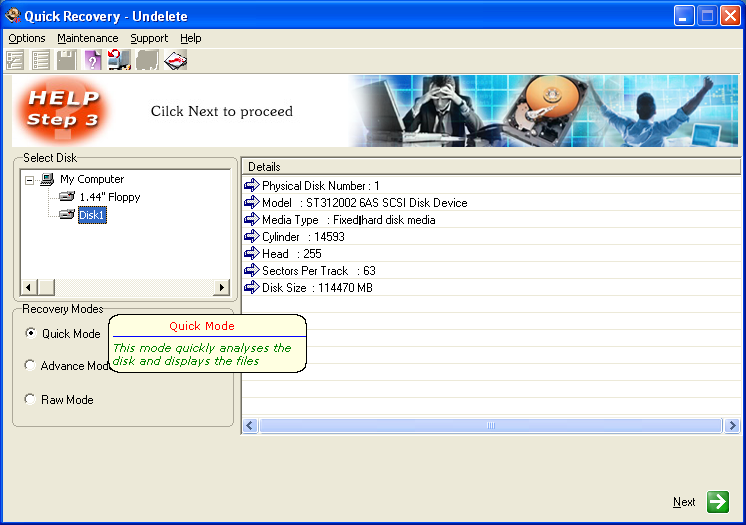Click the 1.44" Floppy drive icon

(x=67, y=196)
